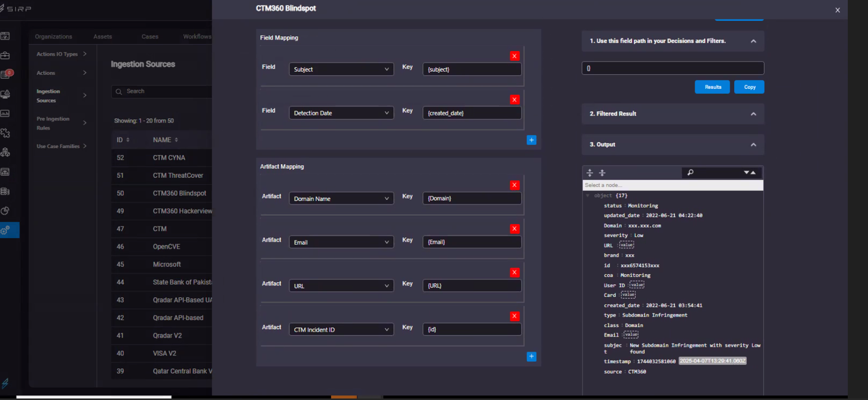Switch to the Workflows tab

[x=197, y=36]
